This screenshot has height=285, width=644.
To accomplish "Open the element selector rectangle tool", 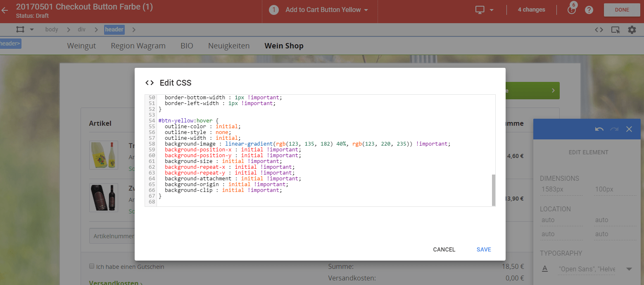I will point(20,29).
